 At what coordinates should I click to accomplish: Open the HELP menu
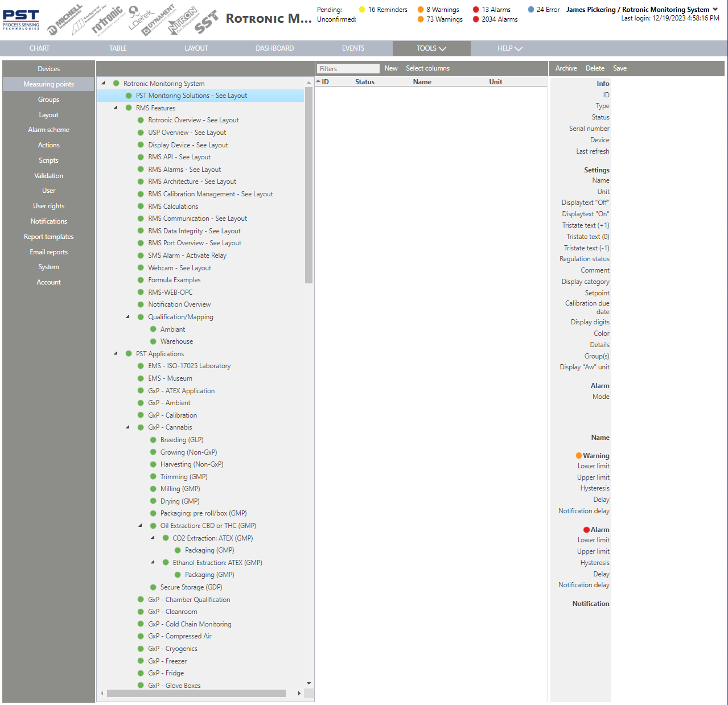tap(510, 48)
